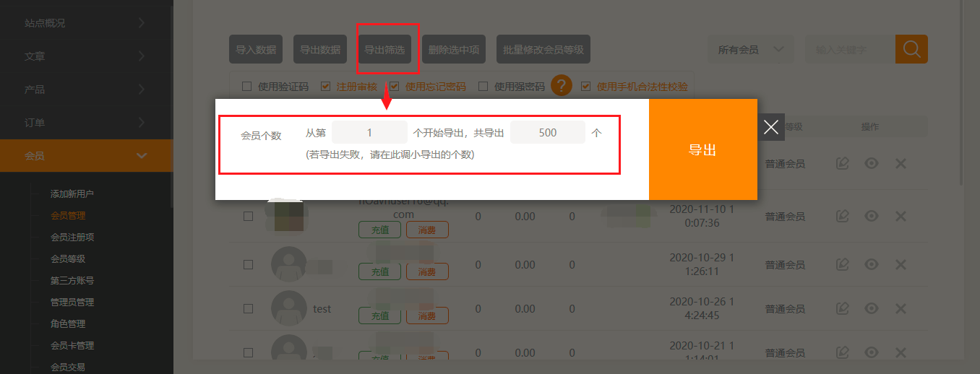The image size is (980, 374).
Task: Close the export dialog with X icon
Action: pyautogui.click(x=771, y=128)
